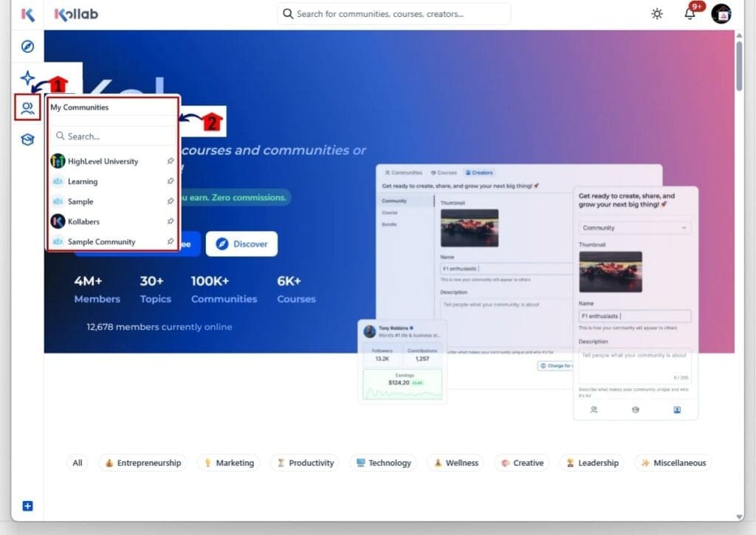Filter by Miscellaneous category
756x535 pixels.
click(673, 463)
